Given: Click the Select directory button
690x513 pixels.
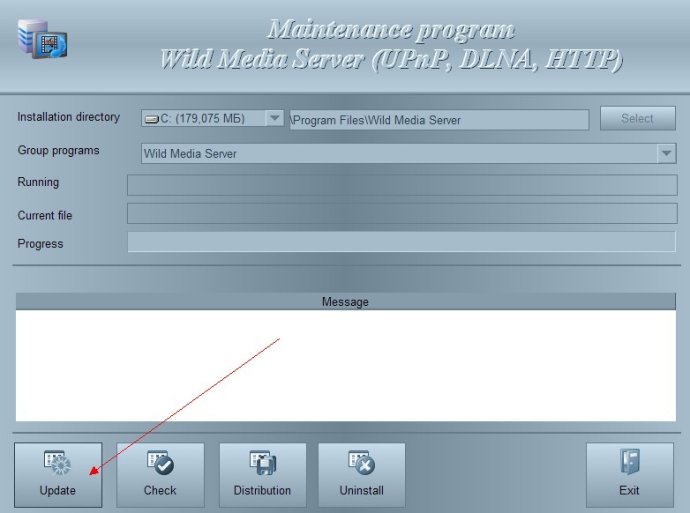Looking at the screenshot, I should (x=638, y=118).
